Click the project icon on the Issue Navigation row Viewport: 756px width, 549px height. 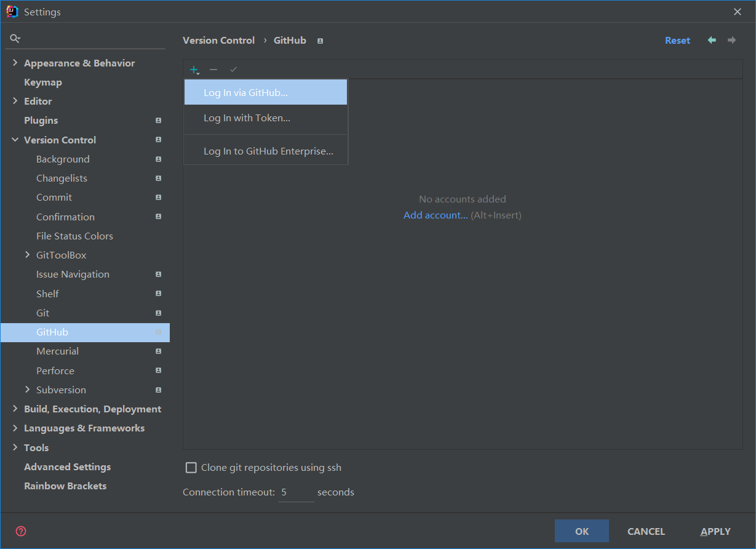(x=158, y=274)
